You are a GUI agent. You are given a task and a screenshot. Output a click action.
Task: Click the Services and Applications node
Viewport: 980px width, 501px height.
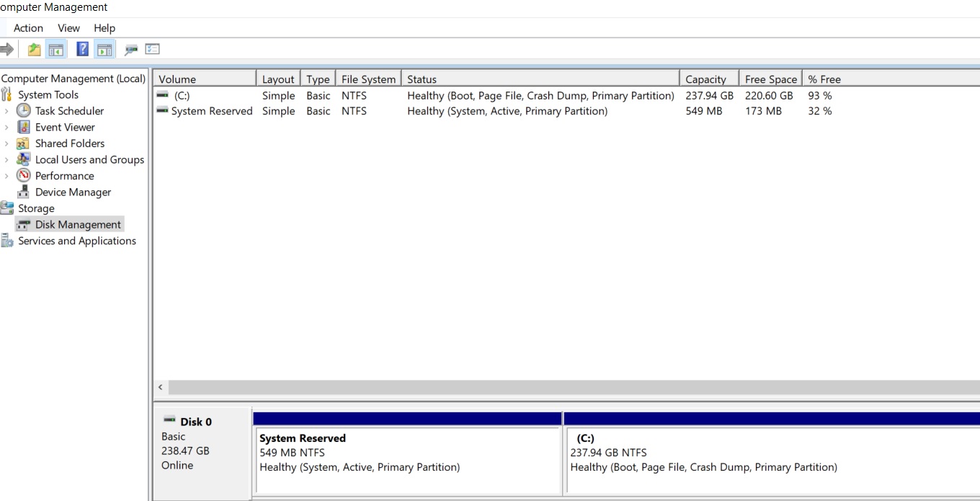click(76, 241)
